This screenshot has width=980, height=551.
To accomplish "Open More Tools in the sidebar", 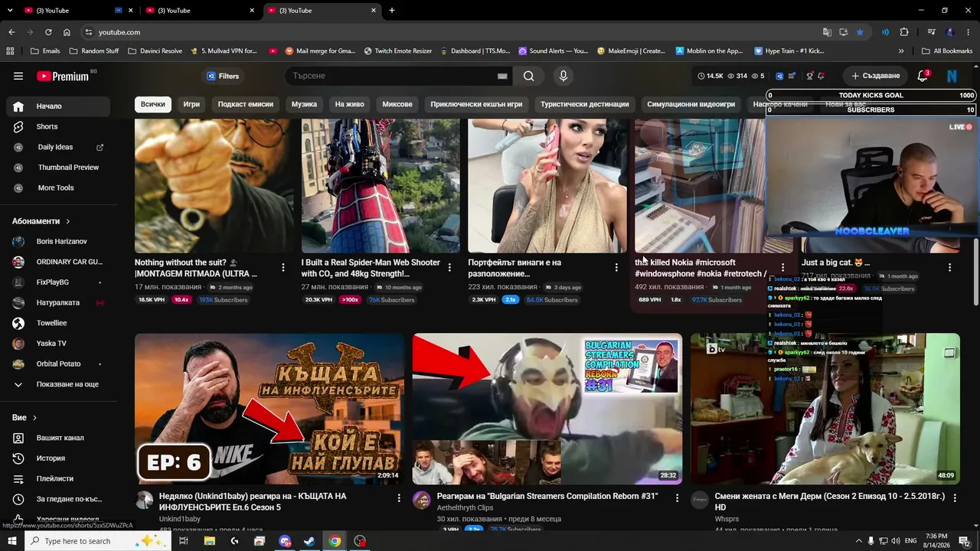I will 58,187.
